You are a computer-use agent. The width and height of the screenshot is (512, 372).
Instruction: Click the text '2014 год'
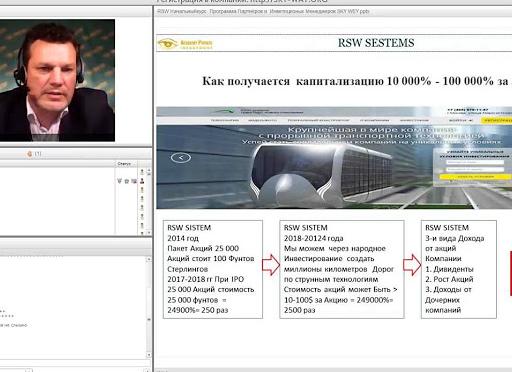coord(183,238)
